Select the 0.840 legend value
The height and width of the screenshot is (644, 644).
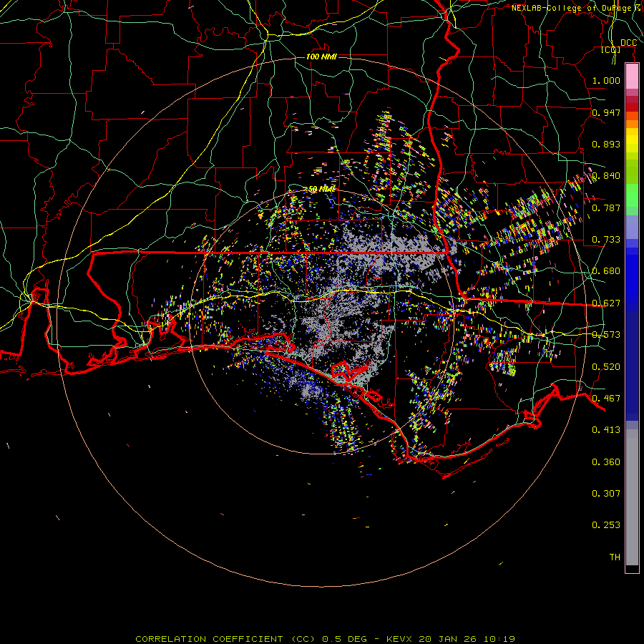point(606,176)
